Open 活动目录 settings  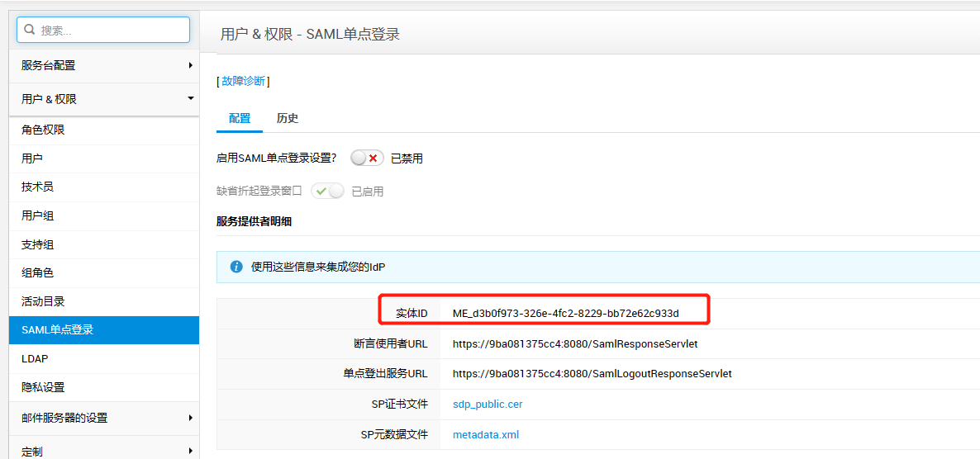[43, 301]
